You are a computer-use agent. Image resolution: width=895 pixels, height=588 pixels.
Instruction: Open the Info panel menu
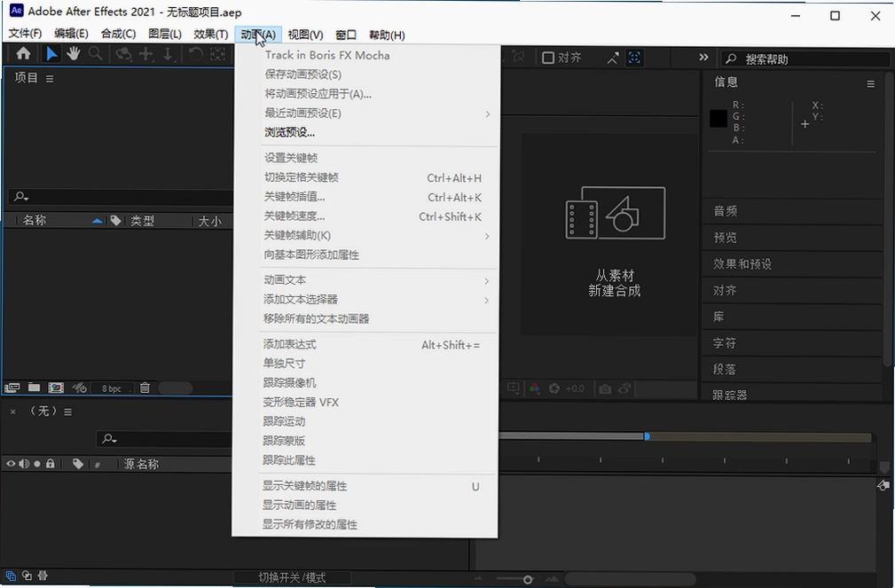(x=870, y=84)
